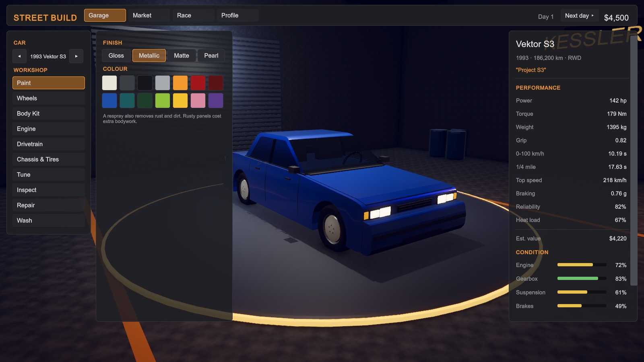The image size is (644, 362).
Task: Open the Profile tab
Action: point(237,15)
